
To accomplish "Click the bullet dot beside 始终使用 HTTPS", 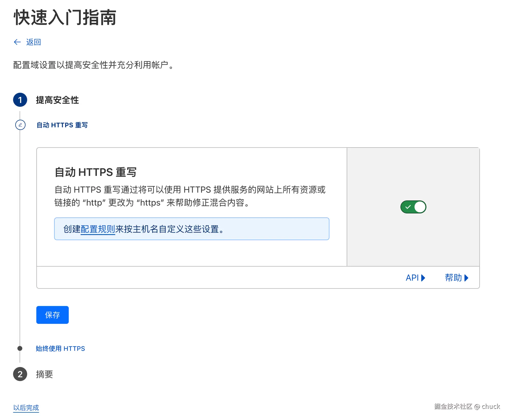I will pyautogui.click(x=20, y=349).
